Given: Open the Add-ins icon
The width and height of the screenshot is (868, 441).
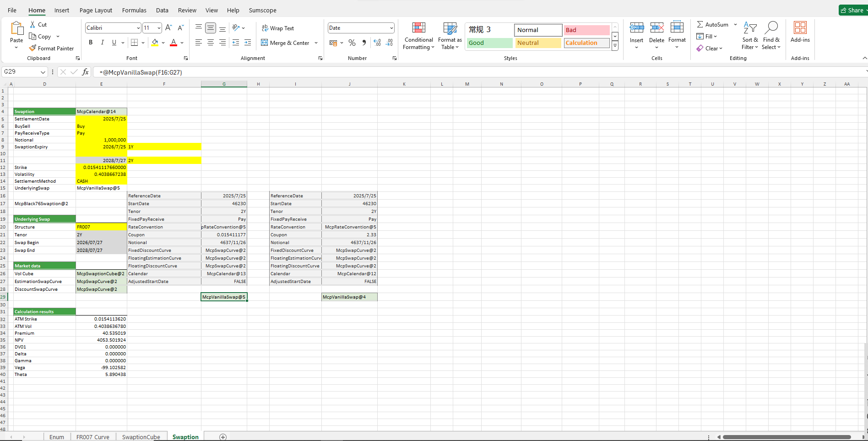Looking at the screenshot, I should point(800,28).
